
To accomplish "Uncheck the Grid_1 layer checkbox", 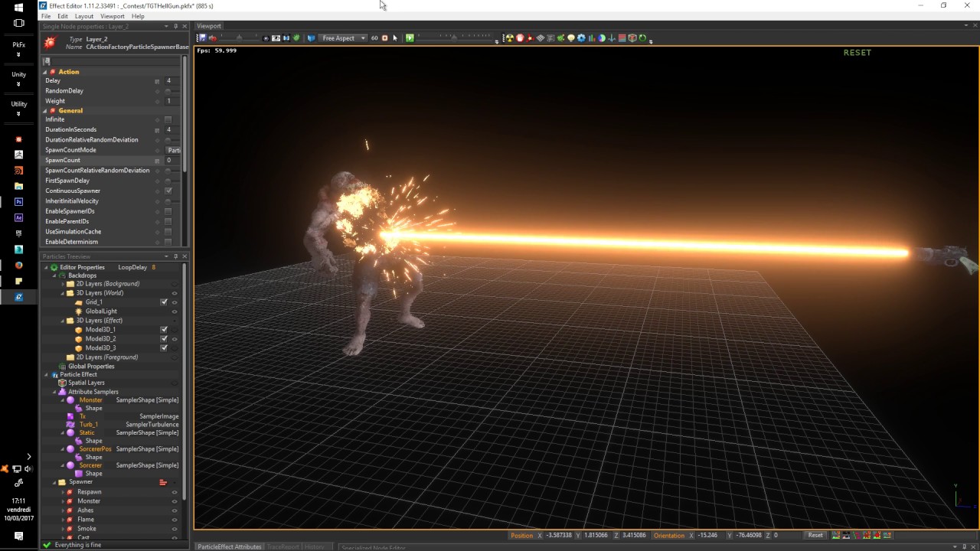I will (x=164, y=302).
